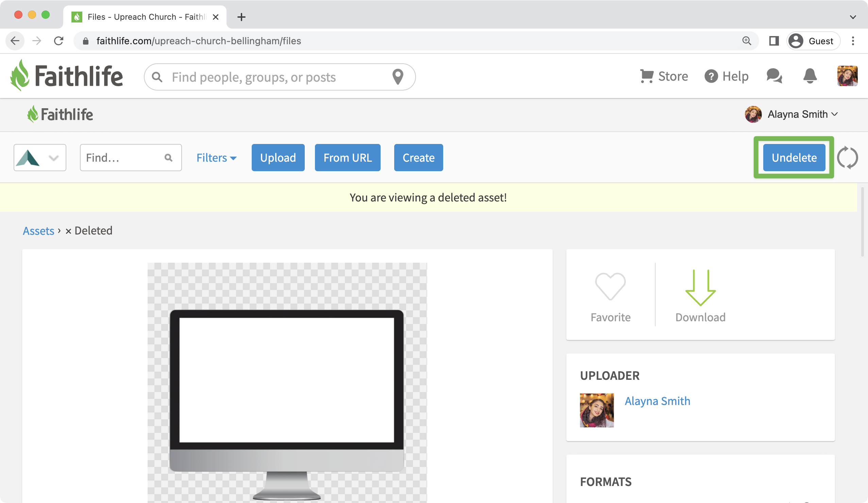Expand the tab list chevron in Chrome

click(852, 17)
